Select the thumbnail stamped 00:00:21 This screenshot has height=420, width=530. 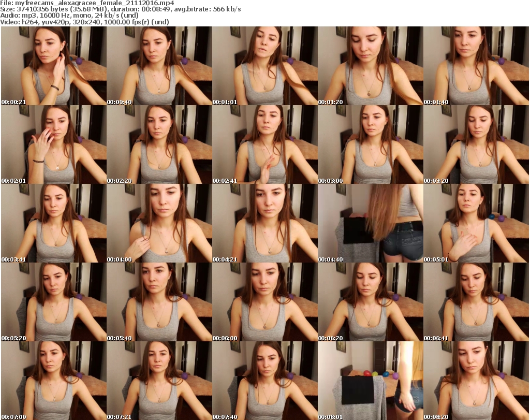[54, 66]
